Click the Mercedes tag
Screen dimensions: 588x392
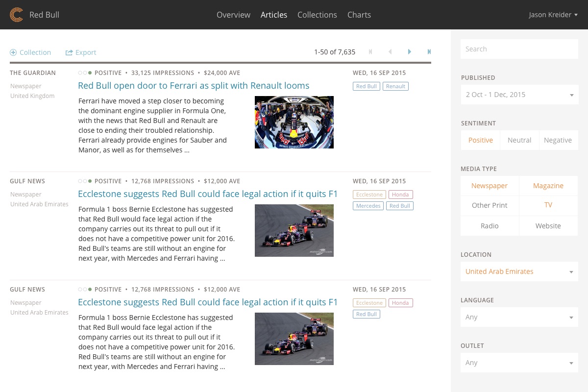click(x=368, y=206)
